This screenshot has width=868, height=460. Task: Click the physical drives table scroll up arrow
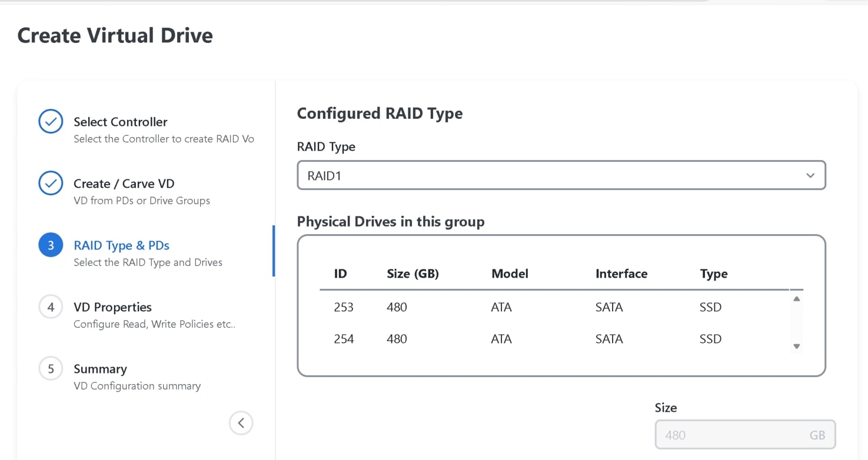797,299
